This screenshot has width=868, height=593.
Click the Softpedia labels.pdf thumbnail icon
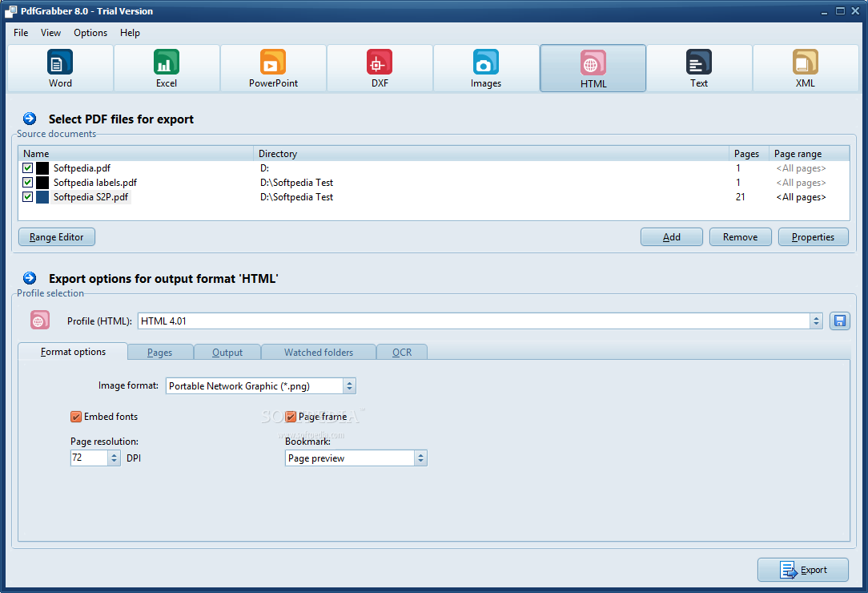[42, 183]
